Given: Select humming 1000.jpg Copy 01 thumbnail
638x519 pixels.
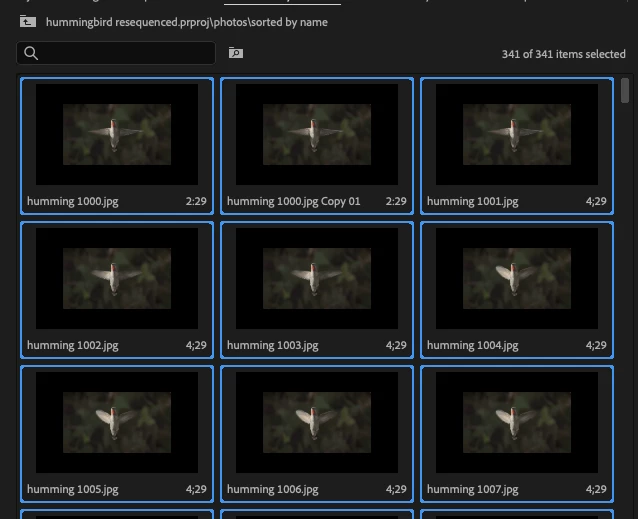Looking at the screenshot, I should point(317,134).
